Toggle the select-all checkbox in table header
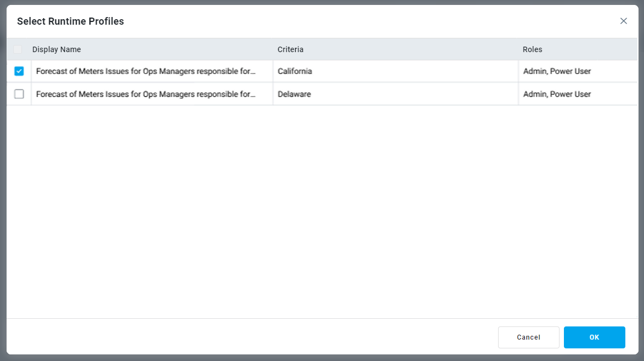Screen dimensions: 644x361 [x=18, y=49]
